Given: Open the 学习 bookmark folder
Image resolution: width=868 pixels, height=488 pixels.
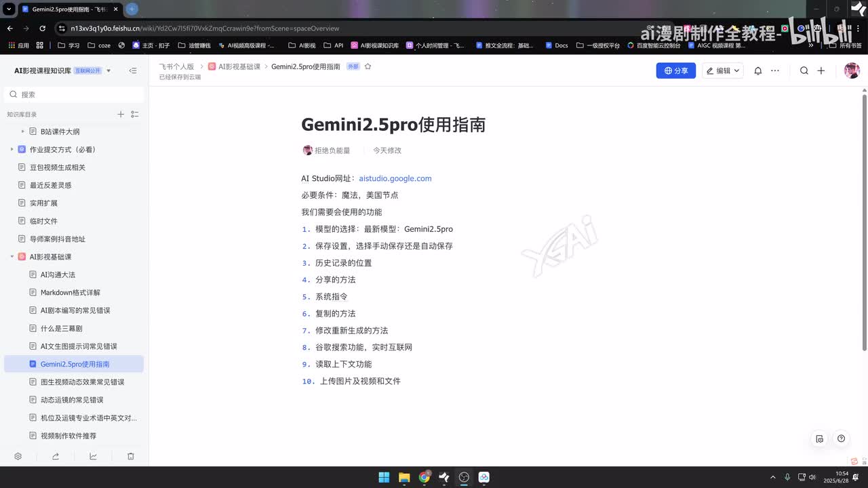Looking at the screenshot, I should 68,45.
